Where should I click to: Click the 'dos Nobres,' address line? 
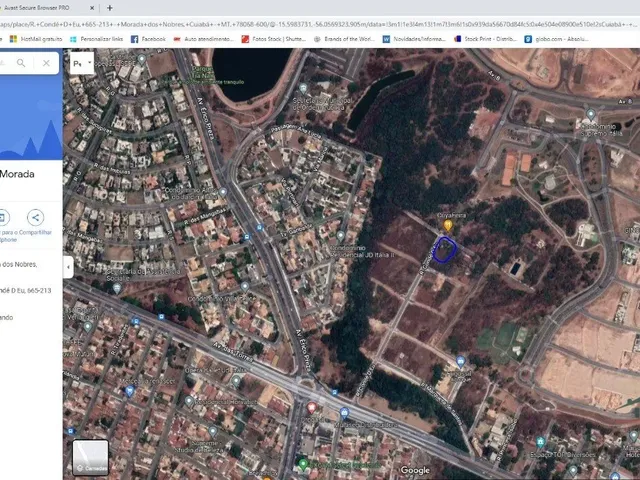click(19, 264)
